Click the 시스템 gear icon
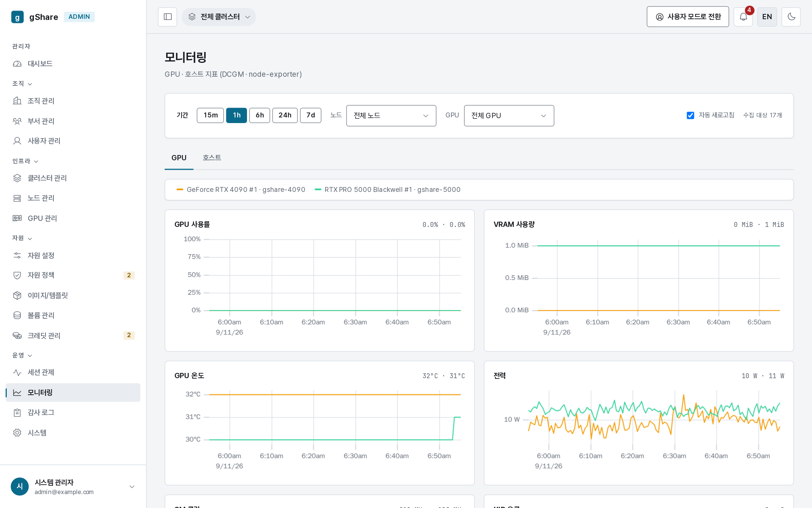The height and width of the screenshot is (508, 812). click(17, 433)
